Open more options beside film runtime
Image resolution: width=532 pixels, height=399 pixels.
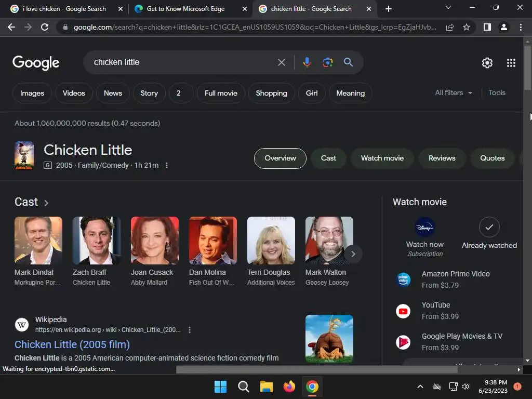click(x=167, y=165)
